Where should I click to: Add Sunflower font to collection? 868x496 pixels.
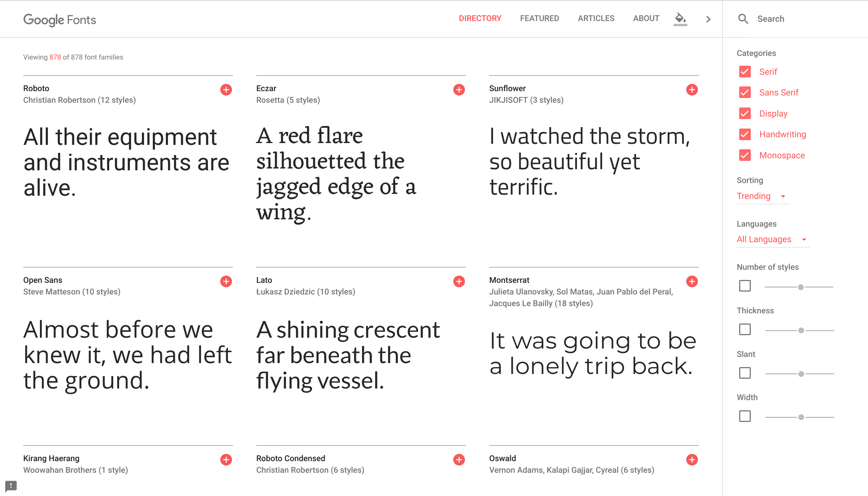pos(692,90)
